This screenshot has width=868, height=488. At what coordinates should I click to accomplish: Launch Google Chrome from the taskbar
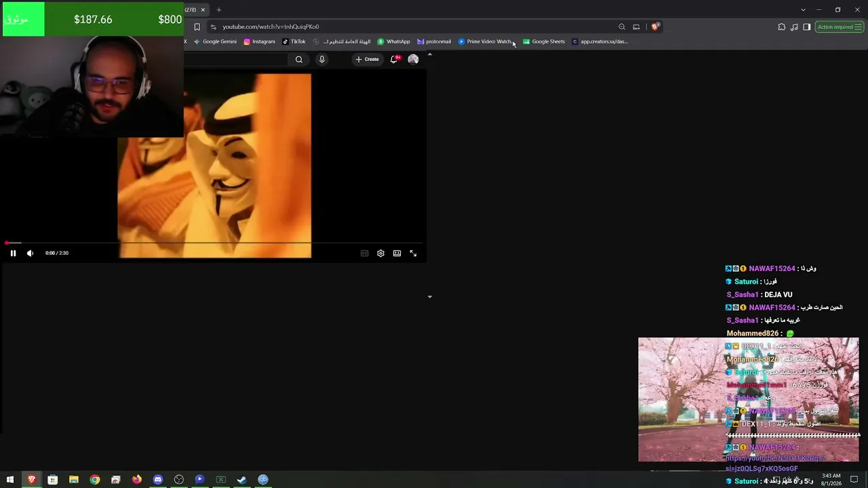pyautogui.click(x=94, y=480)
